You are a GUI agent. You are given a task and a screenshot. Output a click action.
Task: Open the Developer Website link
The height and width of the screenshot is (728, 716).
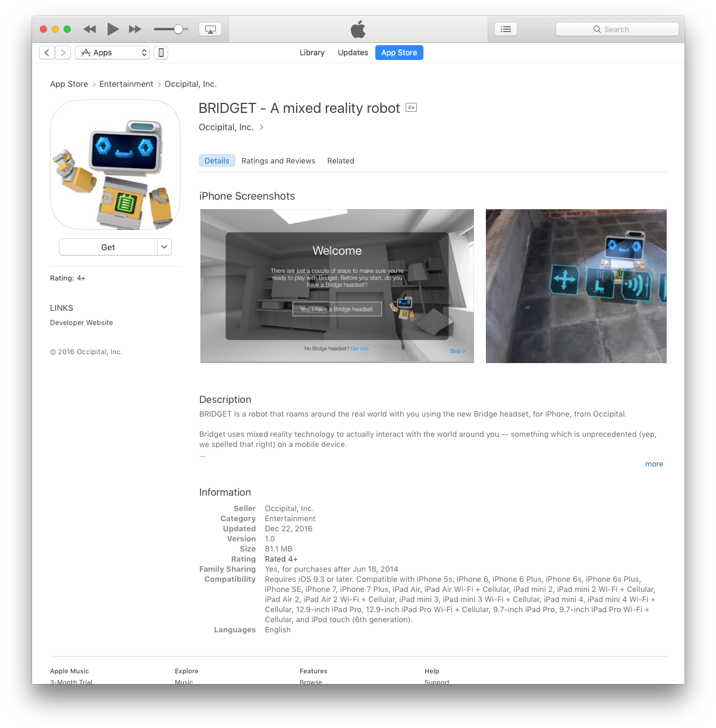[81, 323]
